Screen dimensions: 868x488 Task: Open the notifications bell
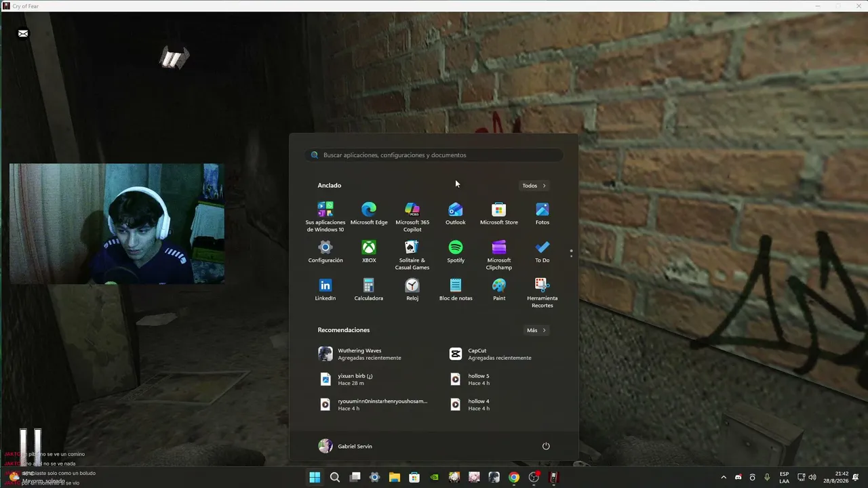pos(856,477)
